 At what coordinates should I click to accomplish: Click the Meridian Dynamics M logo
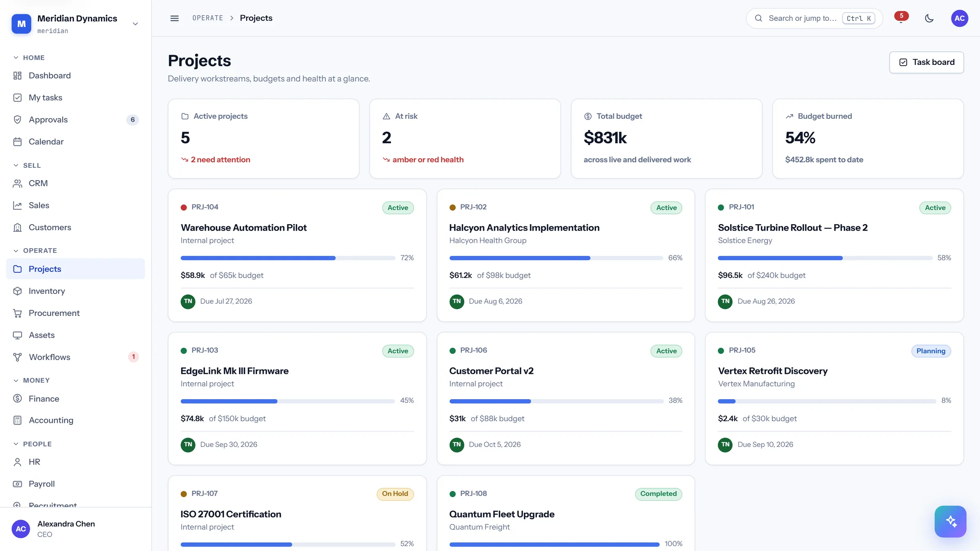[21, 24]
